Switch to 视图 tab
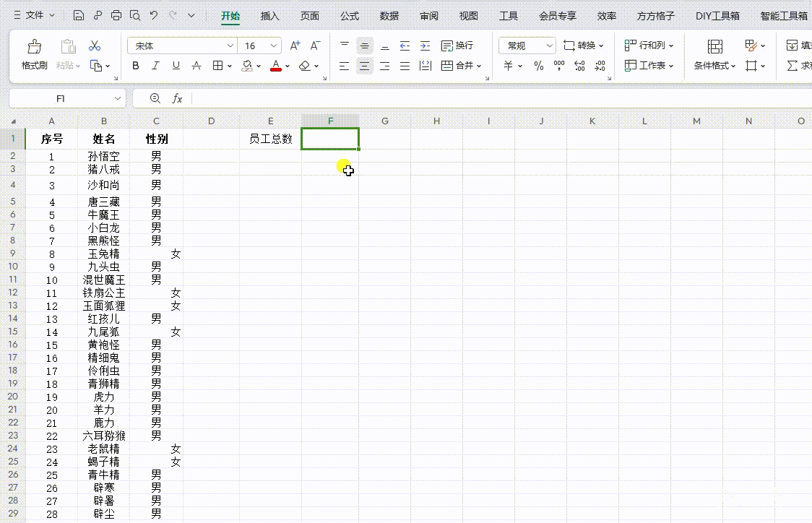The image size is (812, 523). pos(469,16)
